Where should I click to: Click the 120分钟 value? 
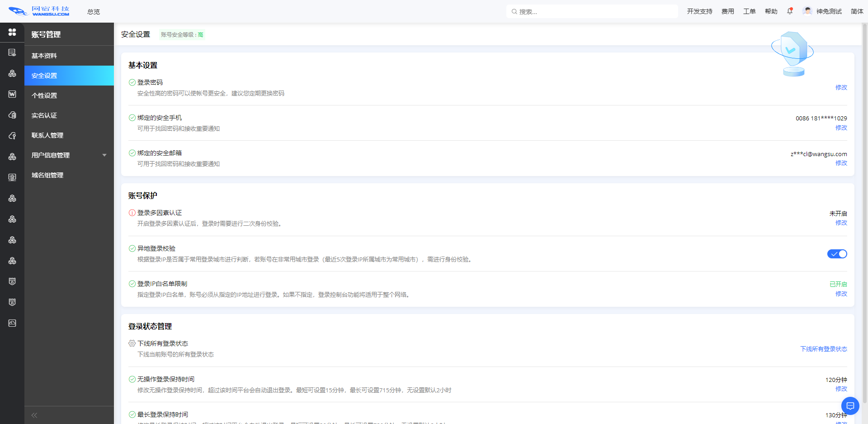coord(836,380)
